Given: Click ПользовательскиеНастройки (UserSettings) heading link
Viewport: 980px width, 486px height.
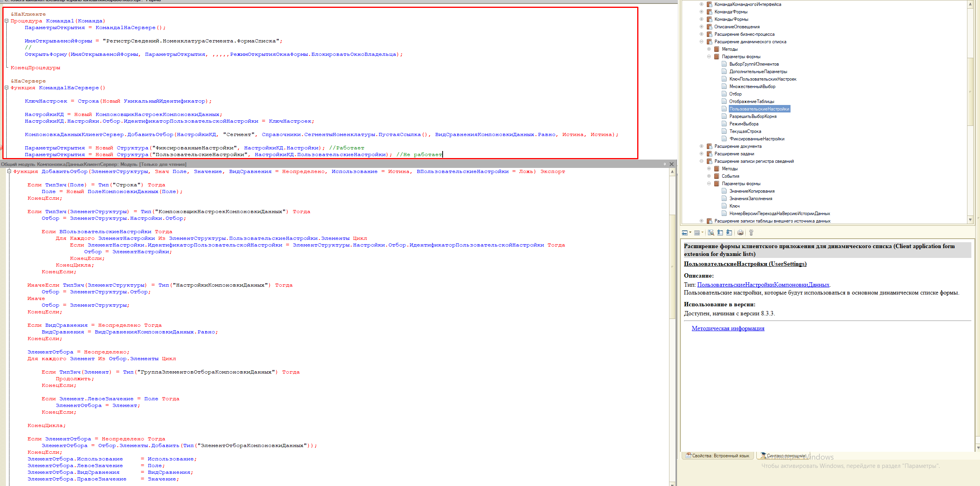Looking at the screenshot, I should (x=745, y=264).
